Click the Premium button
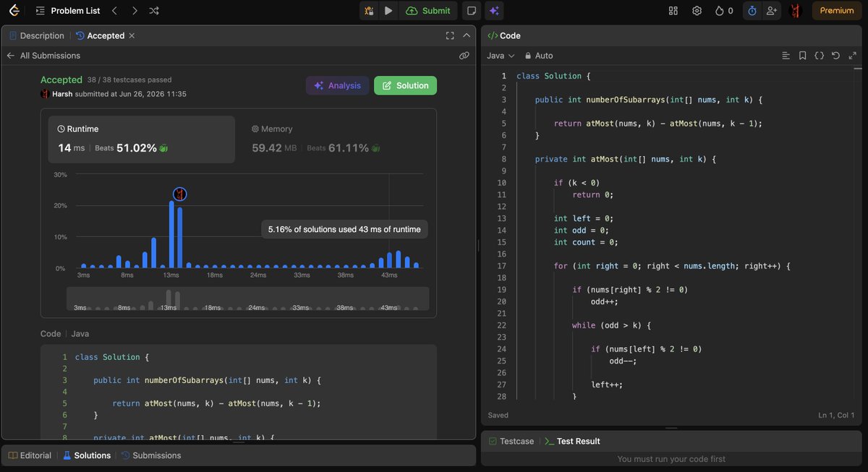Image resolution: width=868 pixels, height=472 pixels. [837, 11]
